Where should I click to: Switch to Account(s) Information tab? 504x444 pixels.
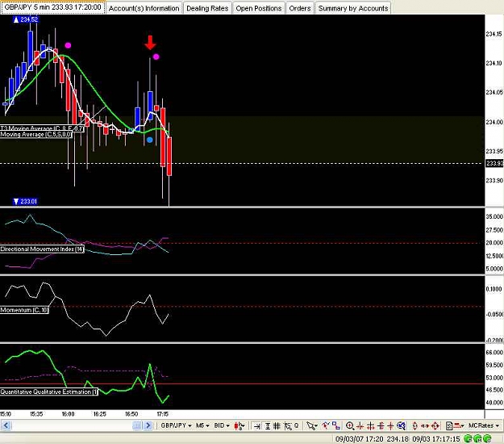pyautogui.click(x=144, y=8)
